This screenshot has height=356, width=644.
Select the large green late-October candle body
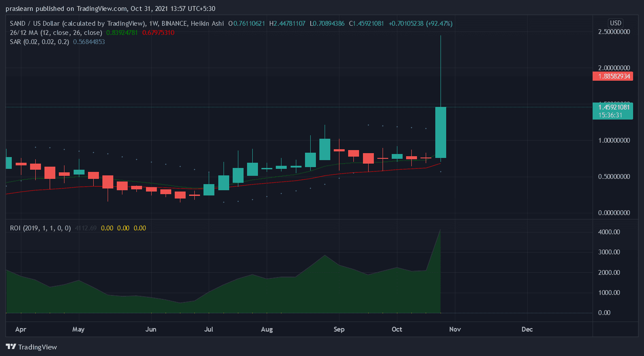[x=441, y=132]
